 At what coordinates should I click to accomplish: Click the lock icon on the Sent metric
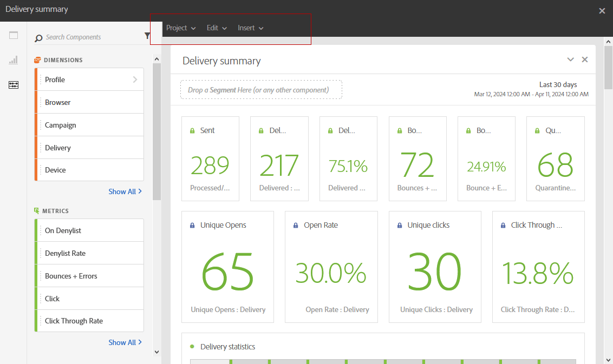192,130
